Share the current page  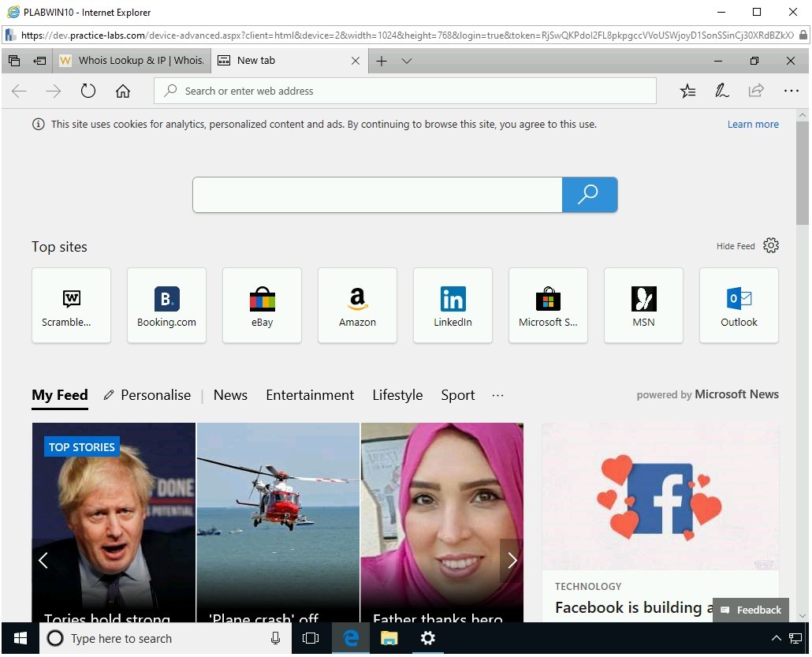click(756, 91)
